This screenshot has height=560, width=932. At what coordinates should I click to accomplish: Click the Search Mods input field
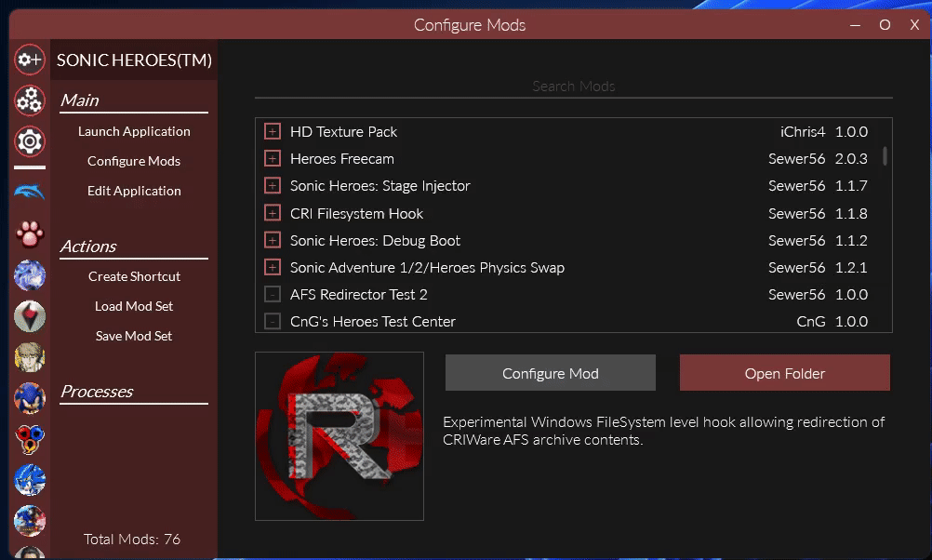tap(574, 87)
